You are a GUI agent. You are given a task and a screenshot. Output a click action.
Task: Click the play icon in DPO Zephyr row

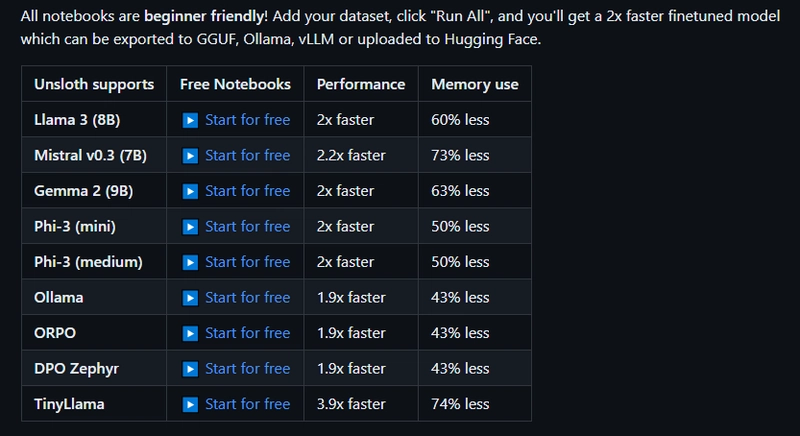click(x=190, y=369)
